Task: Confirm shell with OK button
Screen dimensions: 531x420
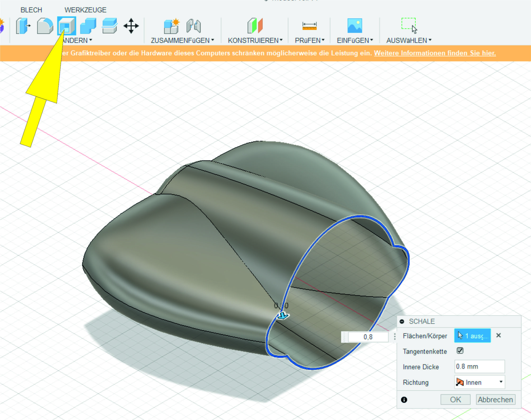Action: pos(455,400)
